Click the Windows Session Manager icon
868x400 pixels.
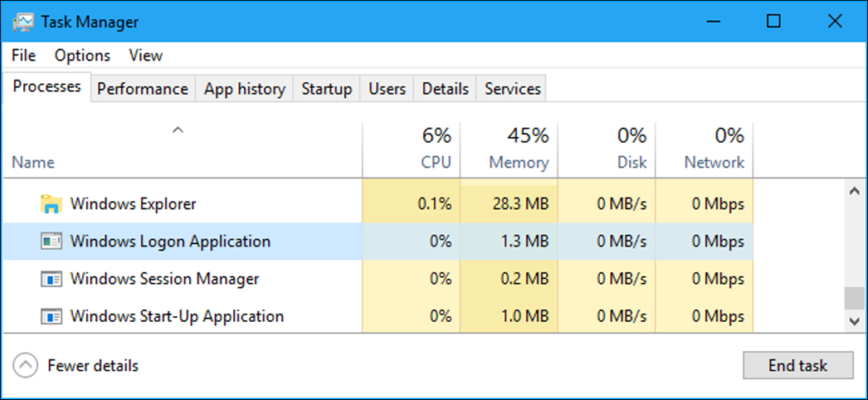point(51,279)
